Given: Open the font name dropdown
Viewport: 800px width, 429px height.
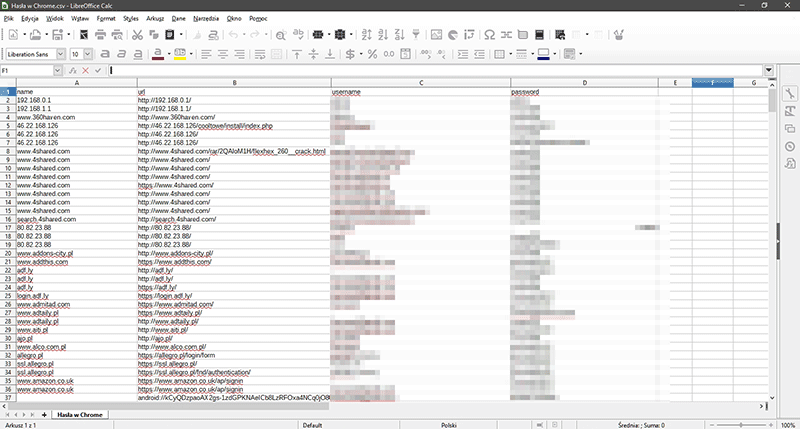Looking at the screenshot, I should pyautogui.click(x=61, y=54).
